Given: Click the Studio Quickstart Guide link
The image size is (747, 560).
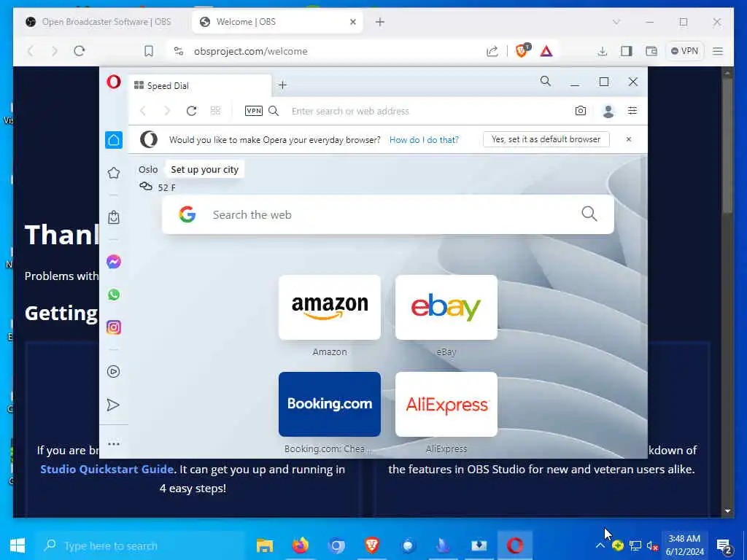Looking at the screenshot, I should pos(107,469).
